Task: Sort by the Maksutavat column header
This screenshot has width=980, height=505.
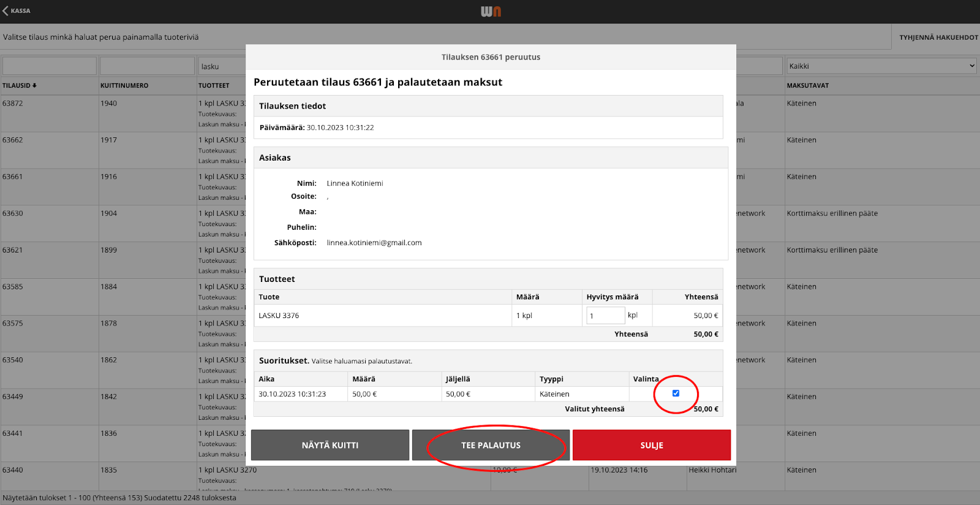Action: coord(808,86)
